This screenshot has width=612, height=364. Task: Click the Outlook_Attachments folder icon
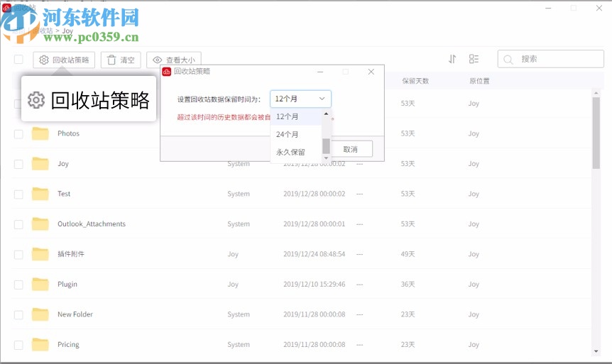40,224
